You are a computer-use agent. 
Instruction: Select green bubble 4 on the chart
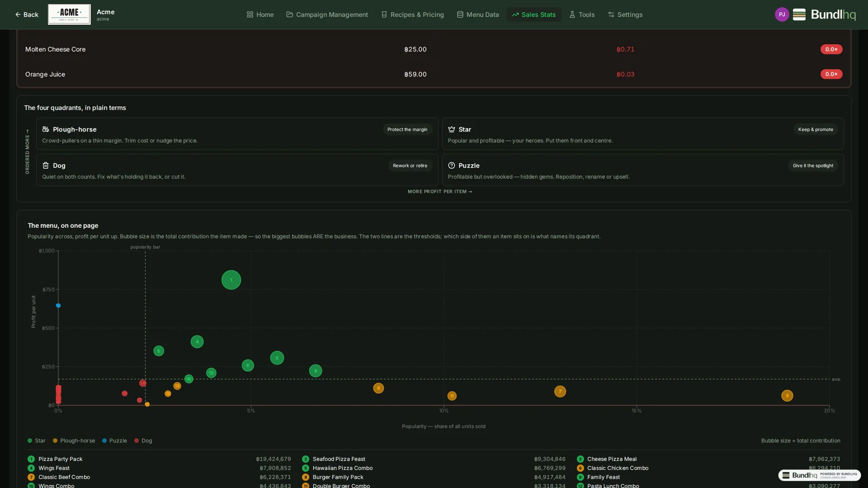[197, 342]
